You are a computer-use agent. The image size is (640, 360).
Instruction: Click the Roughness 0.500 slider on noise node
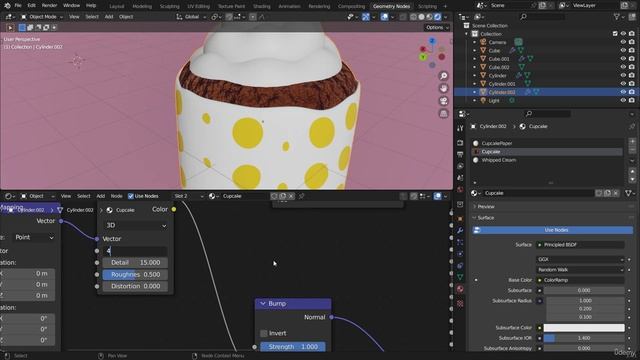click(135, 275)
